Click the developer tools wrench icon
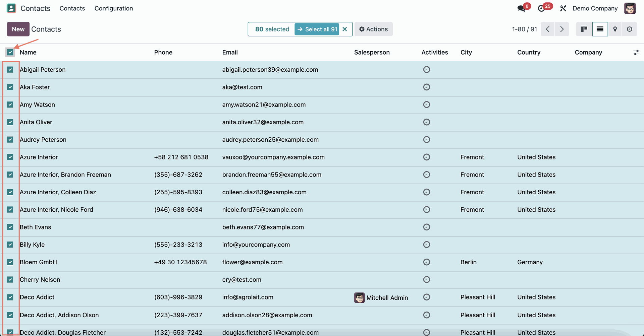644x336 pixels. [563, 8]
